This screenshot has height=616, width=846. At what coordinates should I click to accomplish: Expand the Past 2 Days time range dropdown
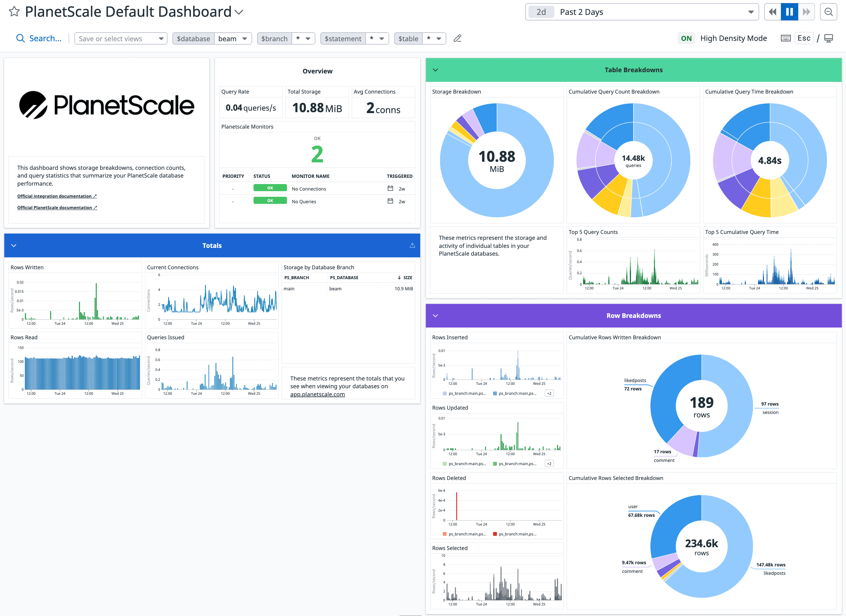click(x=752, y=12)
